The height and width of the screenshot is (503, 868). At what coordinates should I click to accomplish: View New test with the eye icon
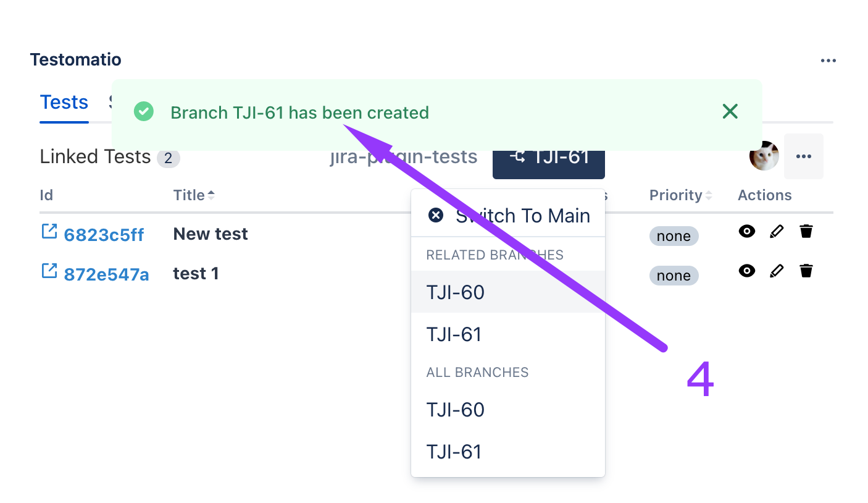[747, 232]
